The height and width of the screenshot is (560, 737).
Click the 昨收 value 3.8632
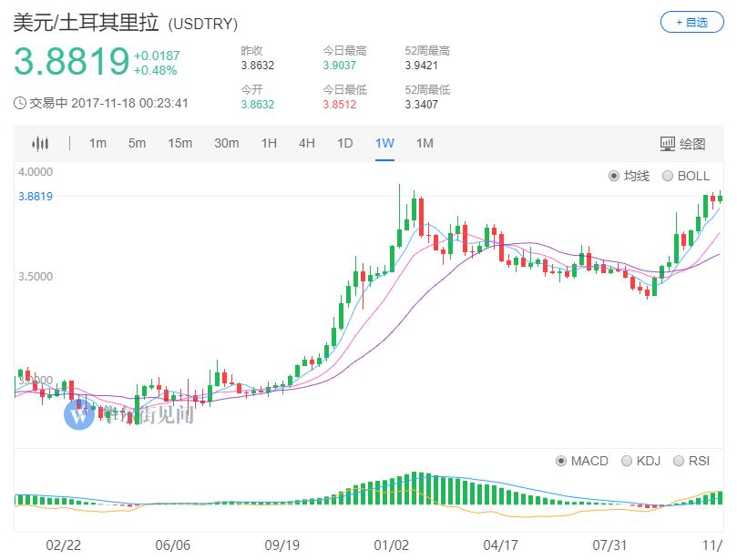258,66
